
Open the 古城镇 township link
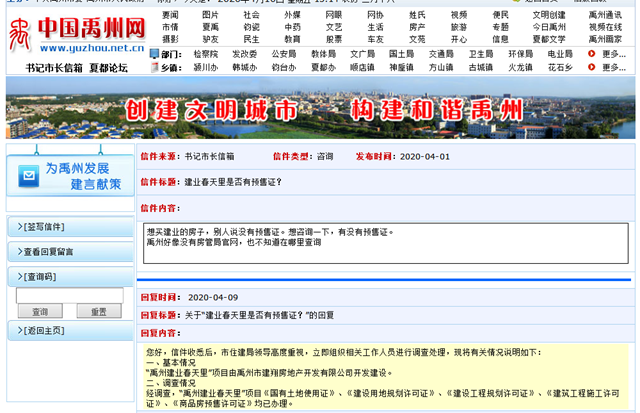[x=481, y=67]
